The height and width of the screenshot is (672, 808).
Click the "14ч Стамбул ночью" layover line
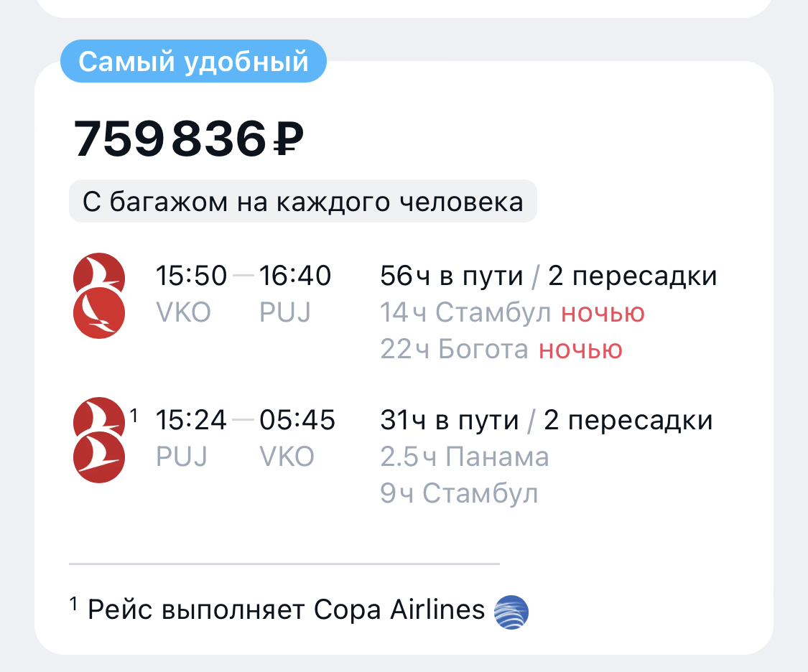coord(512,313)
